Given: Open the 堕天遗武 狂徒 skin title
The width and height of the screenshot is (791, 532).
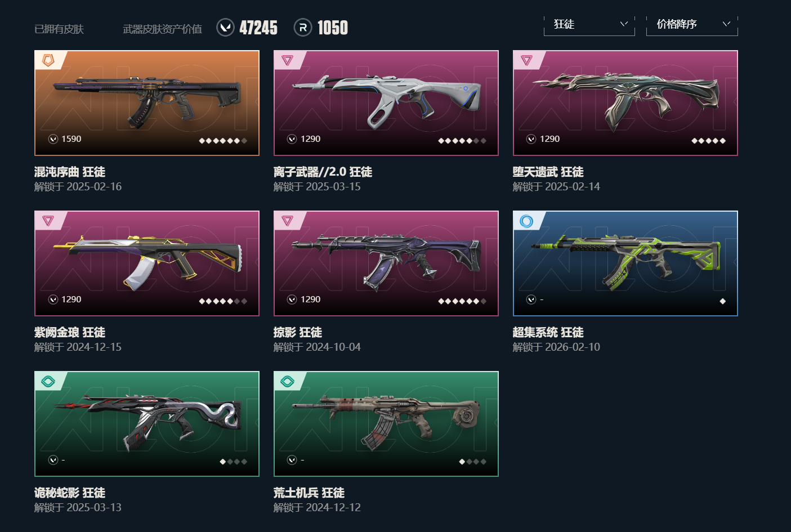Looking at the screenshot, I should point(548,172).
